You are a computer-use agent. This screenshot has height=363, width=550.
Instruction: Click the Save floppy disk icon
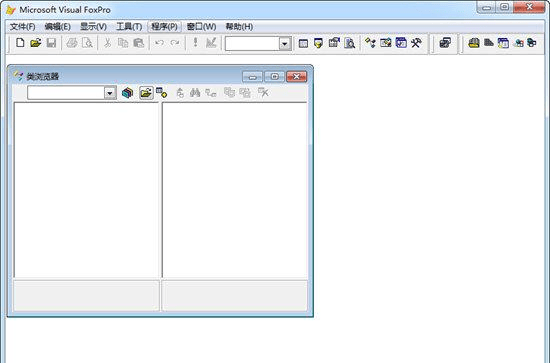(x=51, y=43)
